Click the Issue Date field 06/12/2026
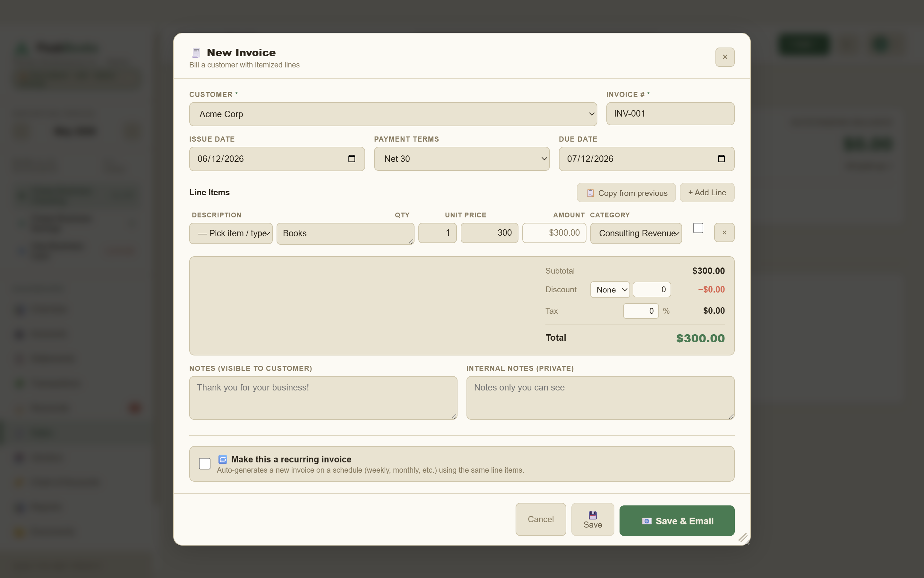The image size is (924, 578). 277,159
